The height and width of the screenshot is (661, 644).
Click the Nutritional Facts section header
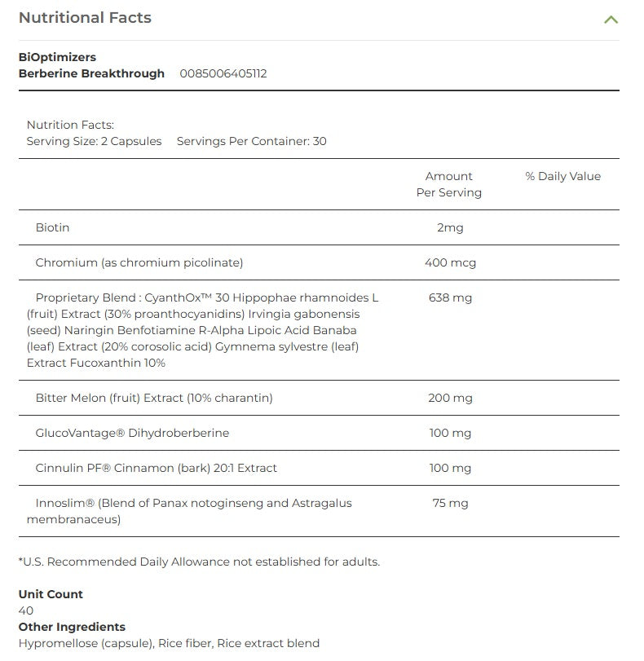(x=85, y=17)
